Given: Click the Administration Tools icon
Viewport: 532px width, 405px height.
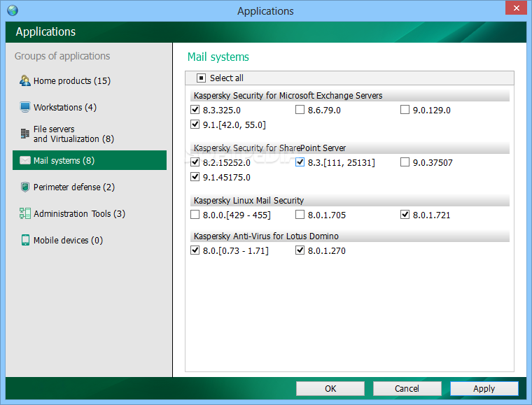Looking at the screenshot, I should pos(25,213).
